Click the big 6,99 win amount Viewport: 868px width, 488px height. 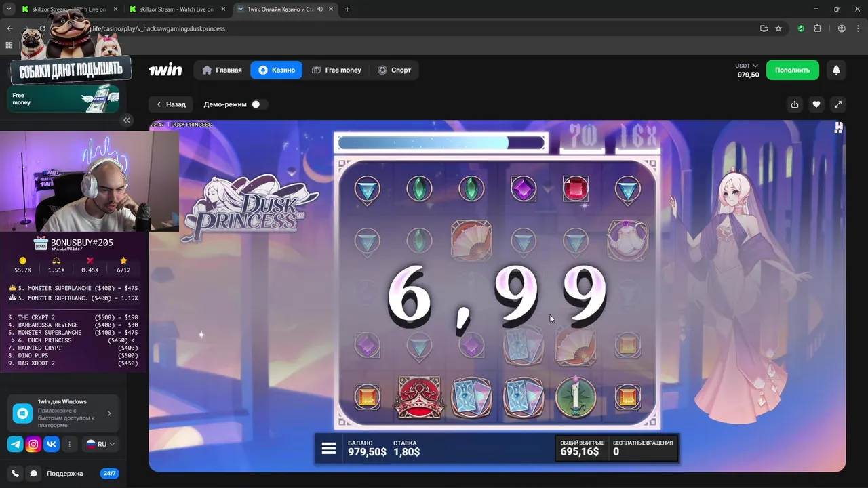(x=496, y=301)
